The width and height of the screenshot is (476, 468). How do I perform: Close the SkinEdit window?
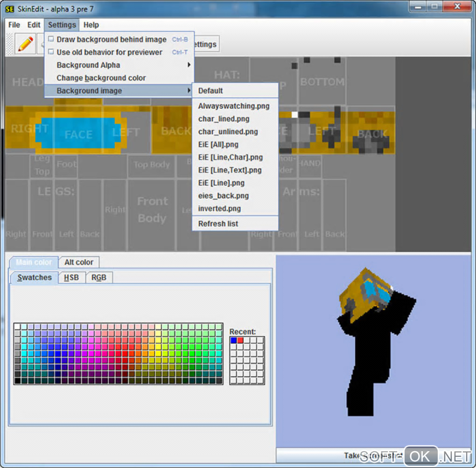tap(457, 7)
